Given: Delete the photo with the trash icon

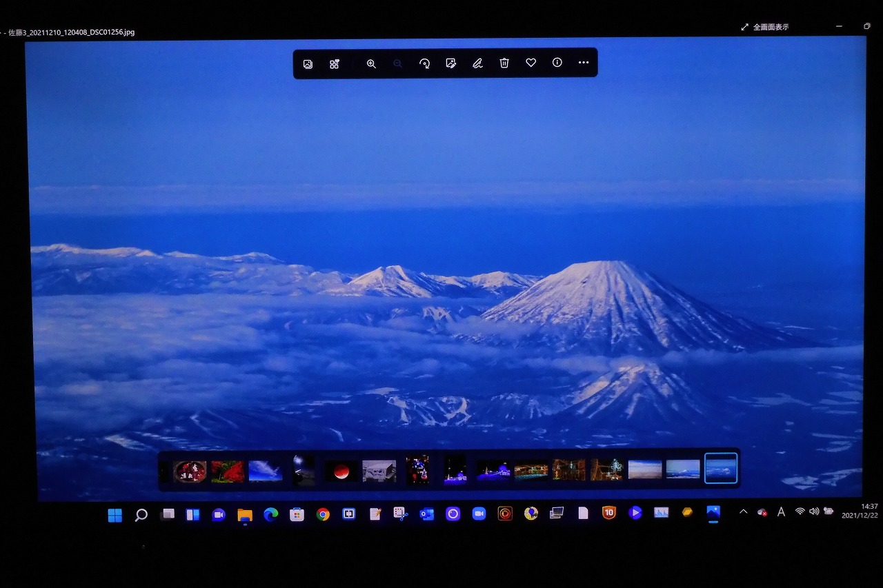Looking at the screenshot, I should (504, 63).
